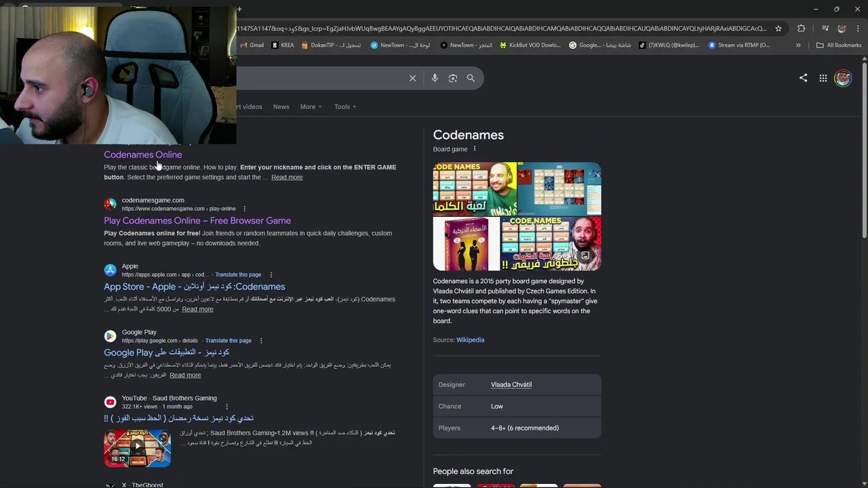This screenshot has height=488, width=868.
Task: Open Google account avatar on results page
Action: (843, 78)
